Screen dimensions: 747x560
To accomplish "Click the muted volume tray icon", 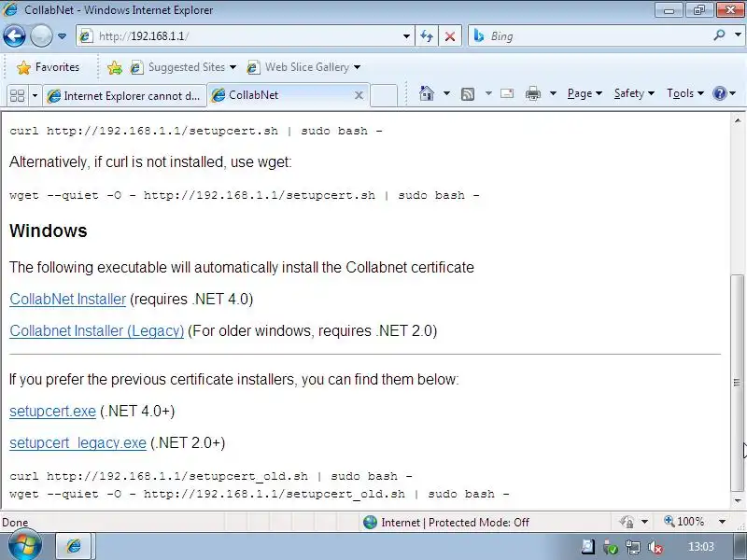I will 655,547.
